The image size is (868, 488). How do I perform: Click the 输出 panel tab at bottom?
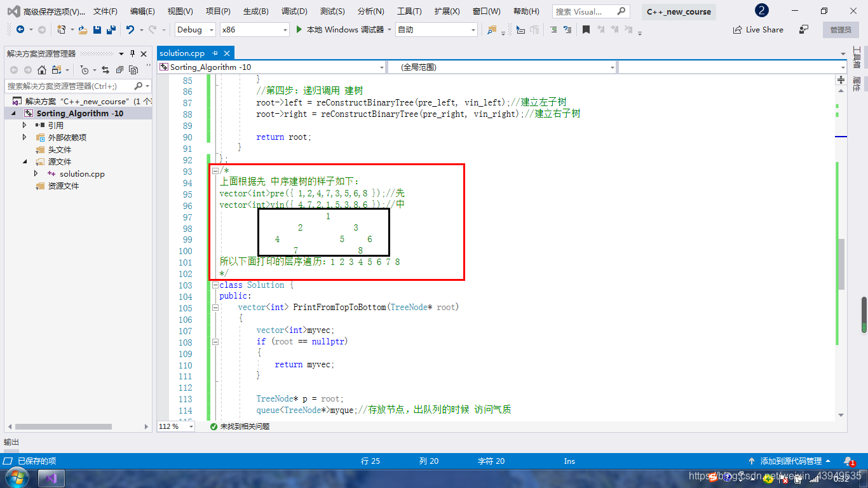11,442
